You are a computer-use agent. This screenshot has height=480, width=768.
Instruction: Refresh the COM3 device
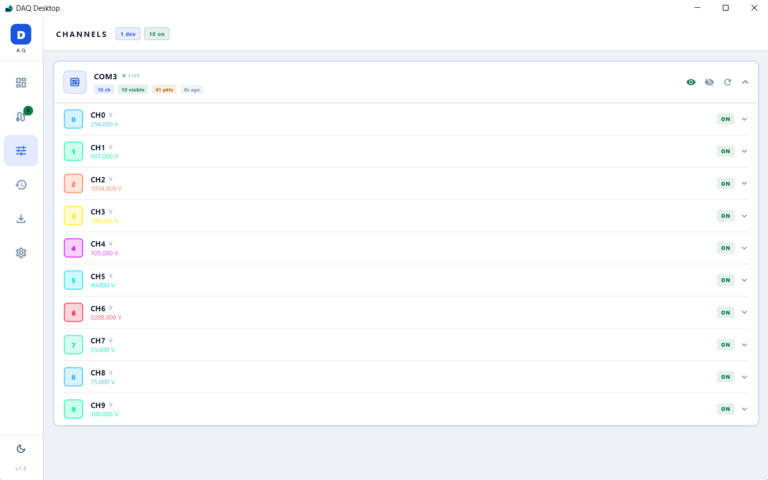pyautogui.click(x=727, y=82)
